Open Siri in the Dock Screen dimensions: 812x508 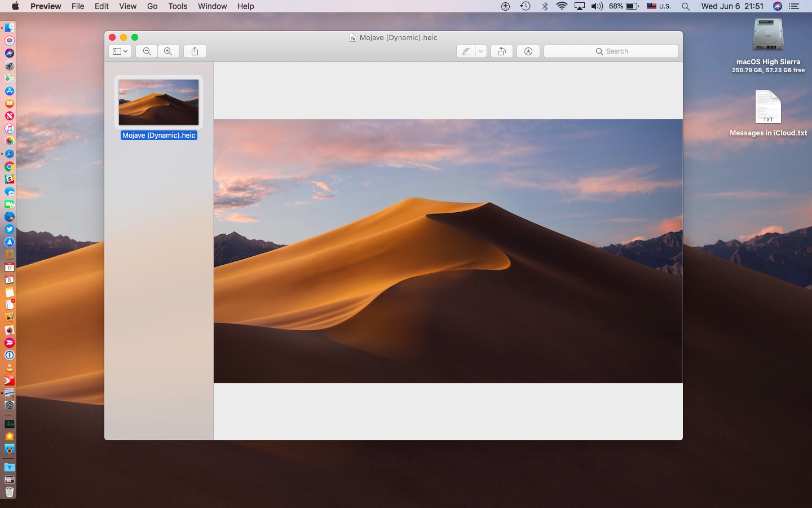pos(10,53)
